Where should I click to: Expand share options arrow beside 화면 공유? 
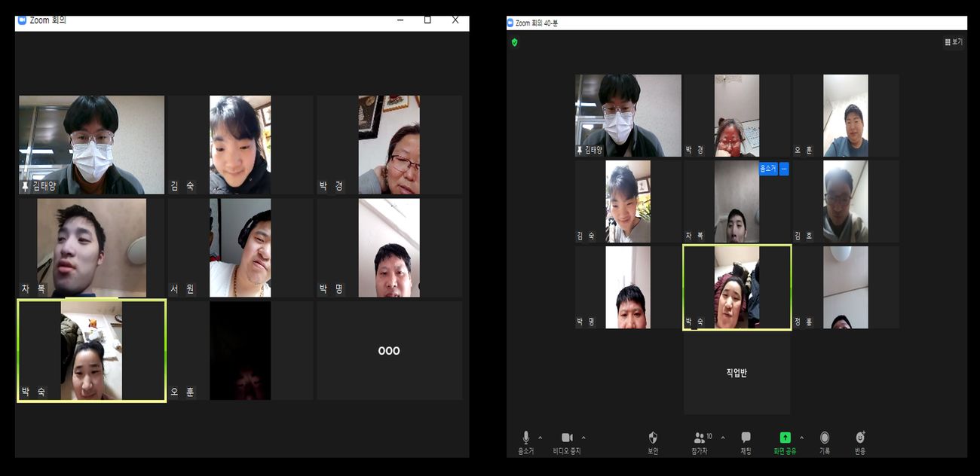click(x=801, y=438)
